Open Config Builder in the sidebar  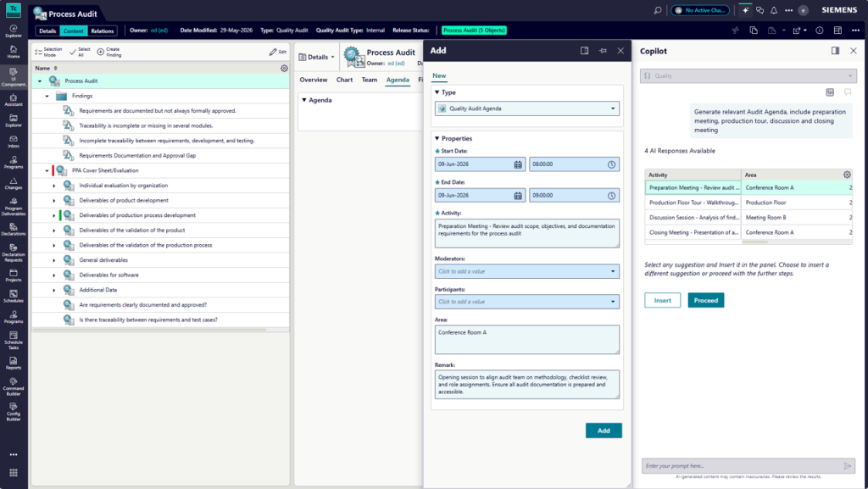point(14,413)
